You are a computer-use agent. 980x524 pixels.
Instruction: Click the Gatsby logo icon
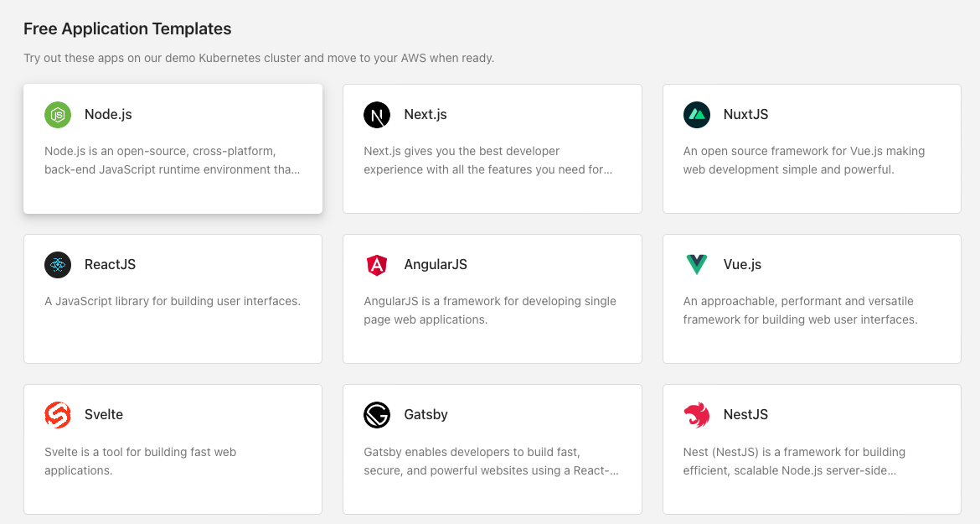tap(377, 415)
